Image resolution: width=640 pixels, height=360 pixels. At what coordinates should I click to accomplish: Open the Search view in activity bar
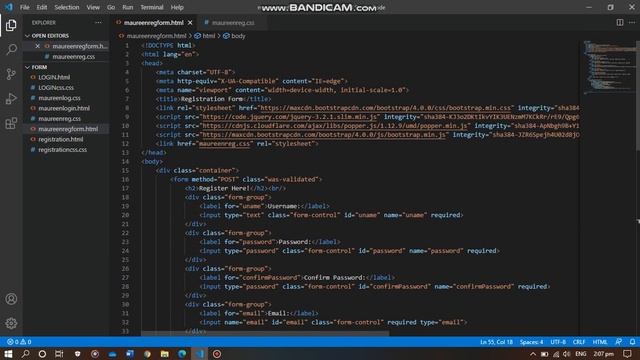(x=11, y=49)
